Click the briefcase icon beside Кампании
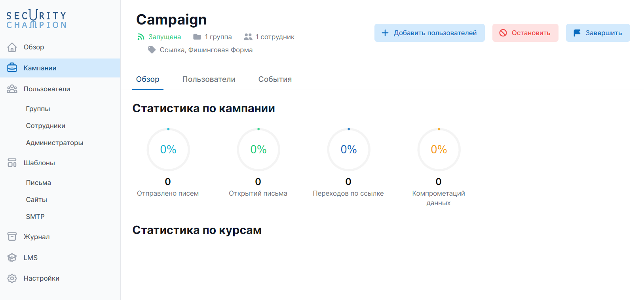This screenshot has height=300, width=644. click(12, 68)
